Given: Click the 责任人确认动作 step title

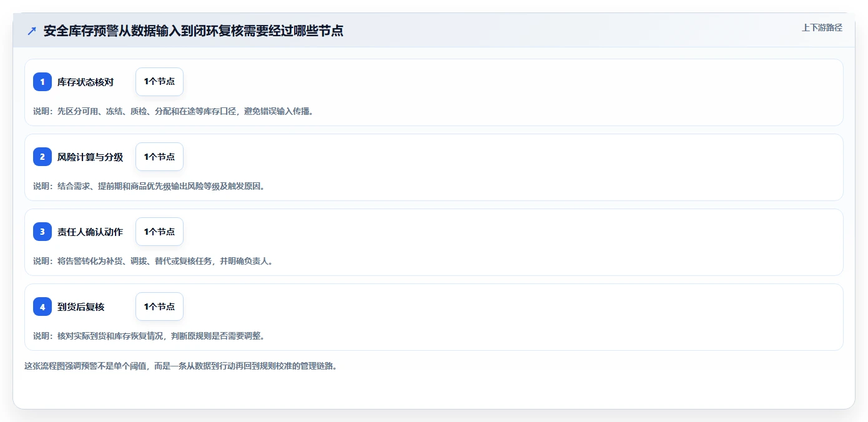Looking at the screenshot, I should coord(90,232).
